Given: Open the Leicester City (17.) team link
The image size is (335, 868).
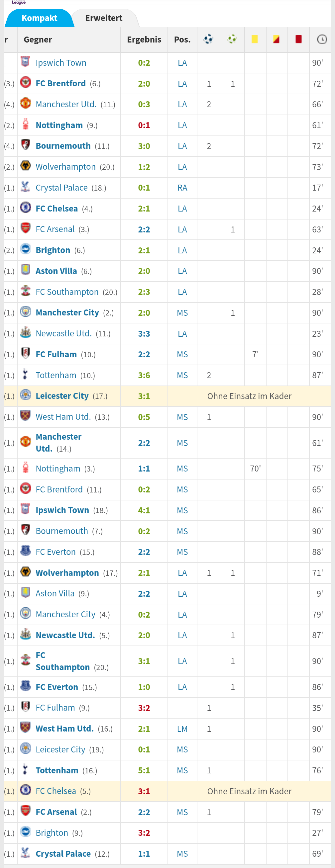Looking at the screenshot, I should pyautogui.click(x=62, y=396).
